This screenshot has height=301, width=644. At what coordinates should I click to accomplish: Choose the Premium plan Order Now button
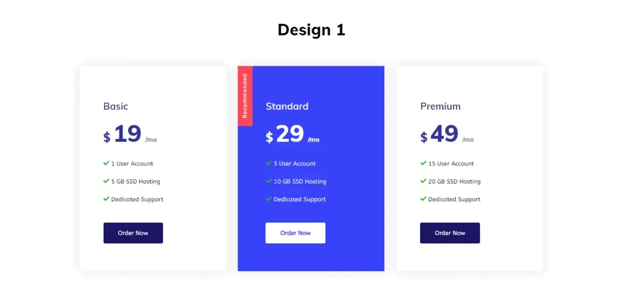click(450, 233)
